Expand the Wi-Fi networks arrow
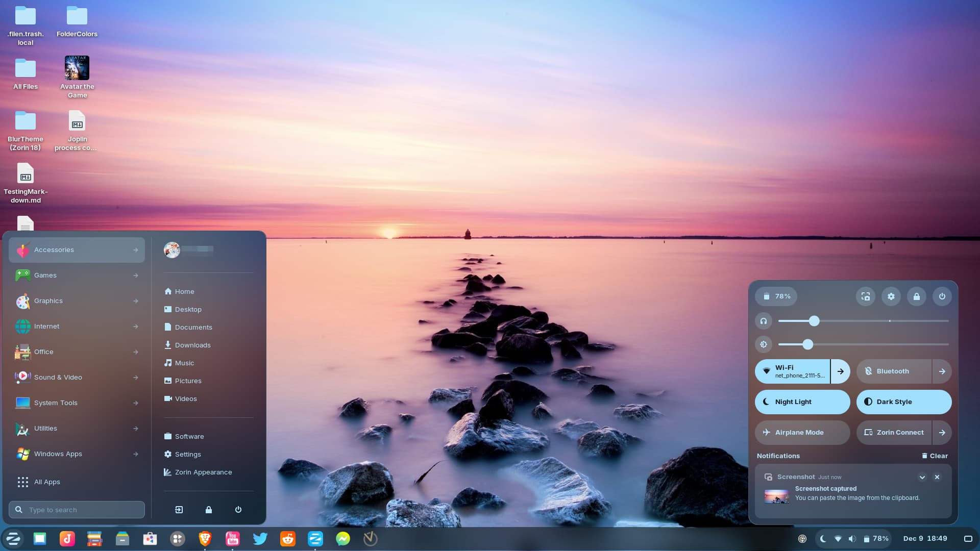Screen dimensions: 980x551 click(841, 371)
